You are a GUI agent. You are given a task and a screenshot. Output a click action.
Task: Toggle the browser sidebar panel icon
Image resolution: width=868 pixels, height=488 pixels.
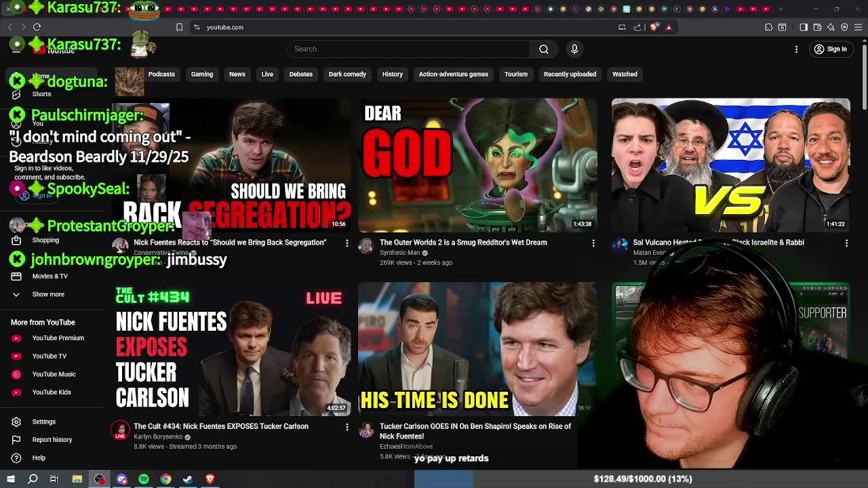click(804, 27)
